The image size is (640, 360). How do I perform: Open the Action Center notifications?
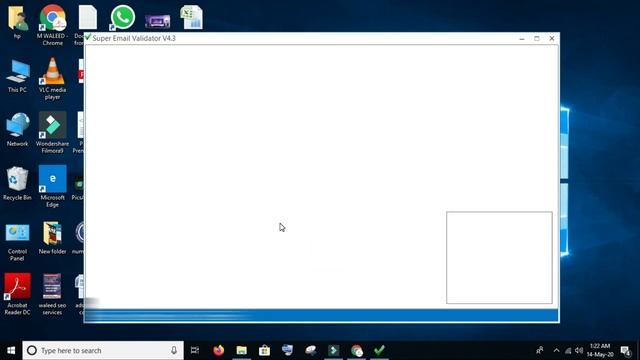[625, 350]
